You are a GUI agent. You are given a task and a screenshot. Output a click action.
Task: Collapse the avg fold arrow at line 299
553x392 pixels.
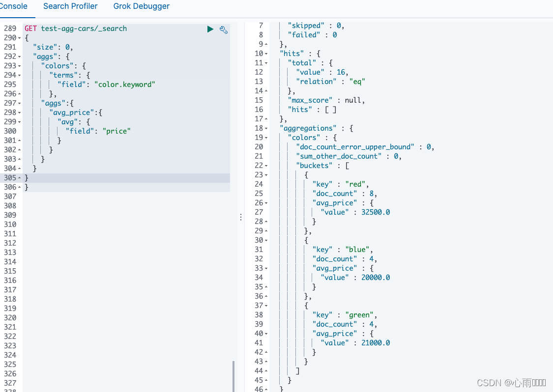(19, 122)
